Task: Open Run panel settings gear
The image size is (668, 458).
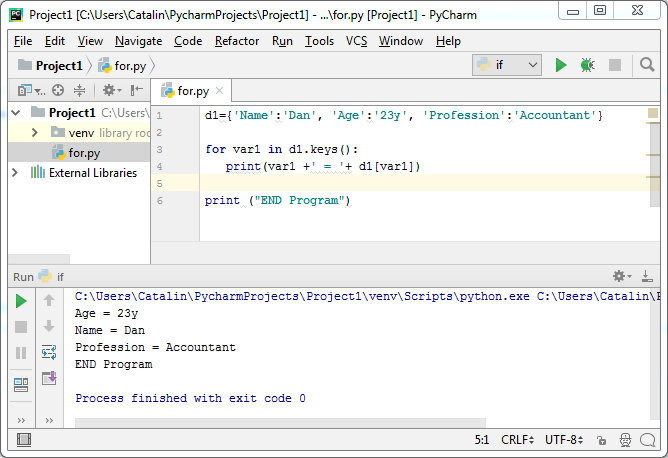Action: coord(622,276)
